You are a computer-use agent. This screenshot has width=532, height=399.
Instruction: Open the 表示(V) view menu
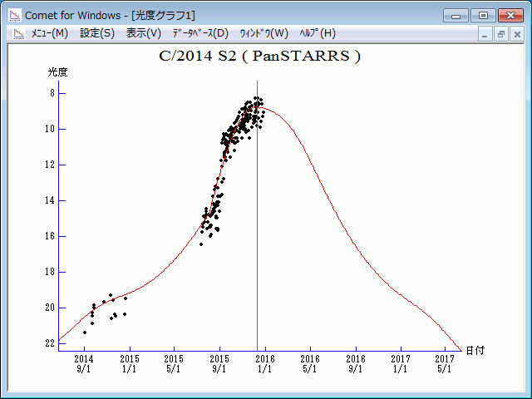click(144, 33)
